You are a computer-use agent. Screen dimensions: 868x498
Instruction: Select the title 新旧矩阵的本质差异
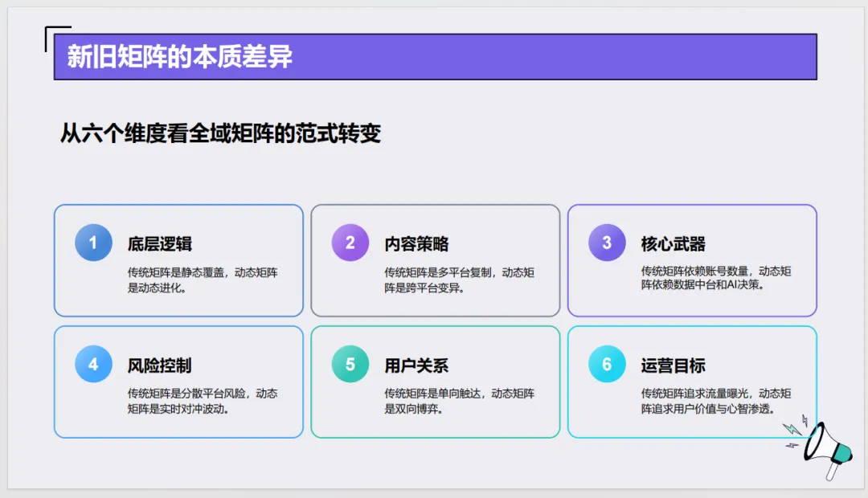(x=180, y=56)
